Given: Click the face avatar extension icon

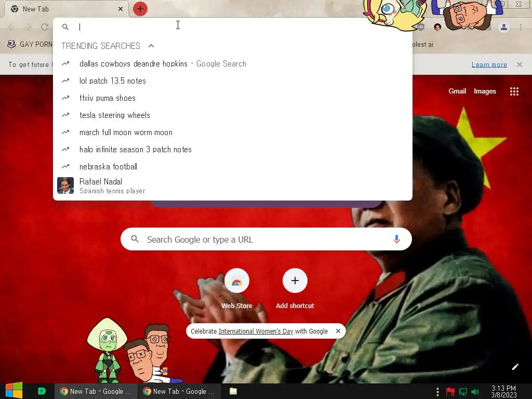Looking at the screenshot, I should 437,27.
